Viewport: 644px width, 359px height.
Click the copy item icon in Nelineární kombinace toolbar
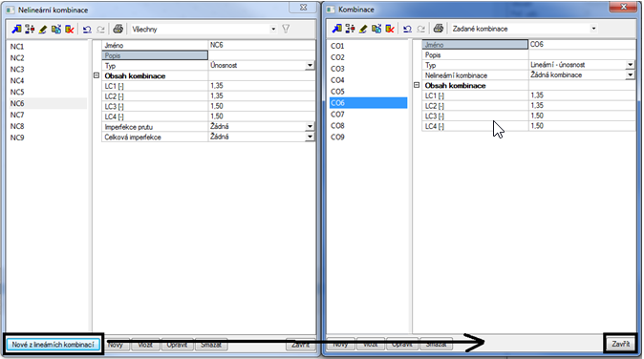click(56, 30)
